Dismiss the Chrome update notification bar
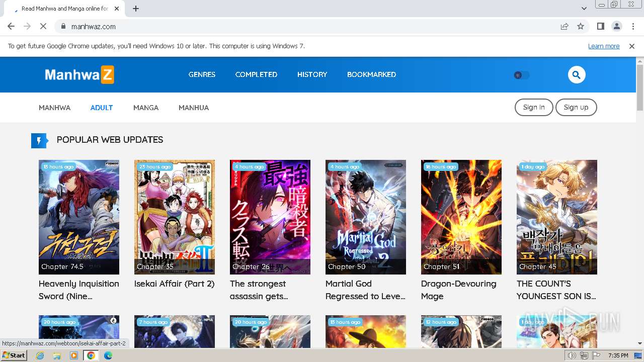This screenshot has width=644, height=362. click(x=632, y=46)
